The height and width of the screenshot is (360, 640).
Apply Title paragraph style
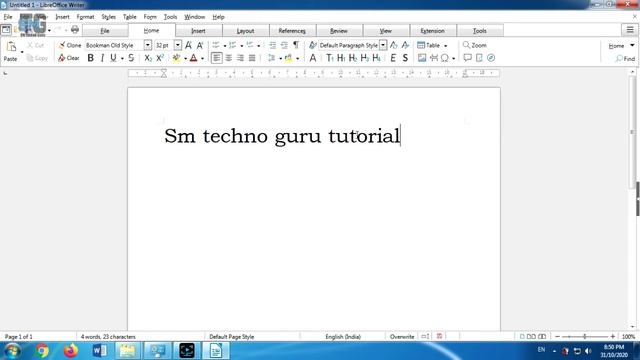pos(329,58)
